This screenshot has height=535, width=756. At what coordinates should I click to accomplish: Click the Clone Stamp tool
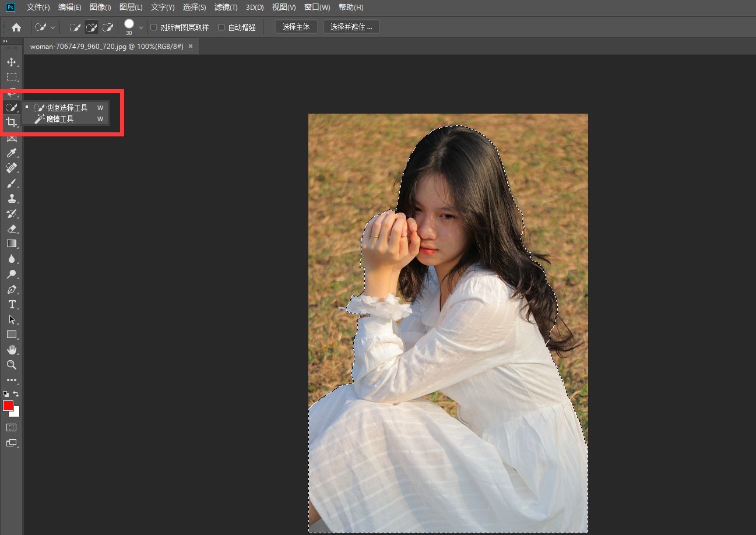(x=11, y=198)
